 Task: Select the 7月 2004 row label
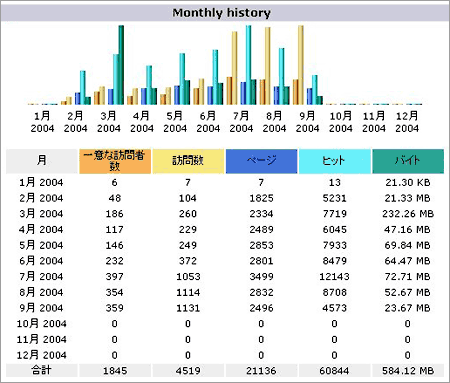[x=41, y=276]
